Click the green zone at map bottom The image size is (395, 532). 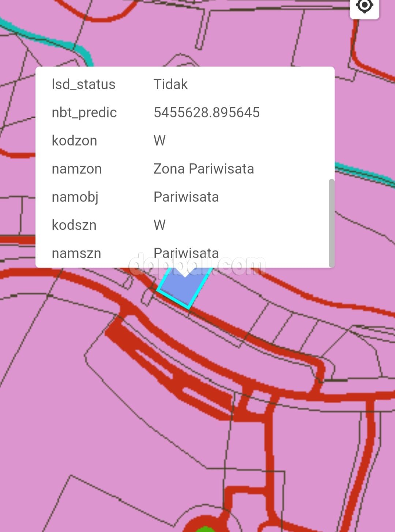(x=205, y=529)
